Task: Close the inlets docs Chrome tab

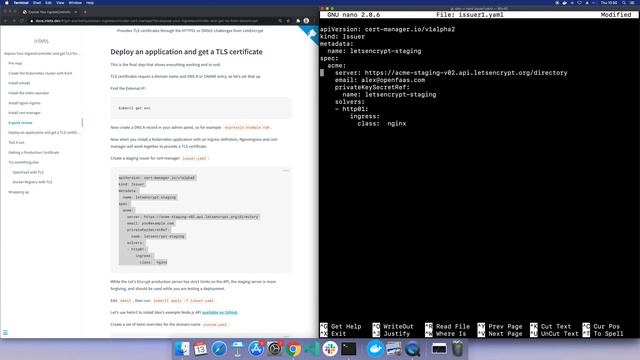Action: [76, 12]
